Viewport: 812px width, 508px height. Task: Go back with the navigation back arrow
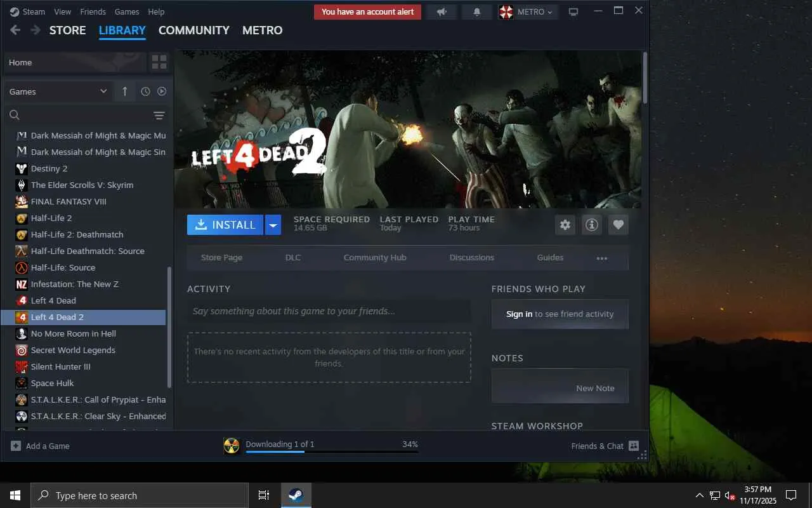[x=15, y=30]
